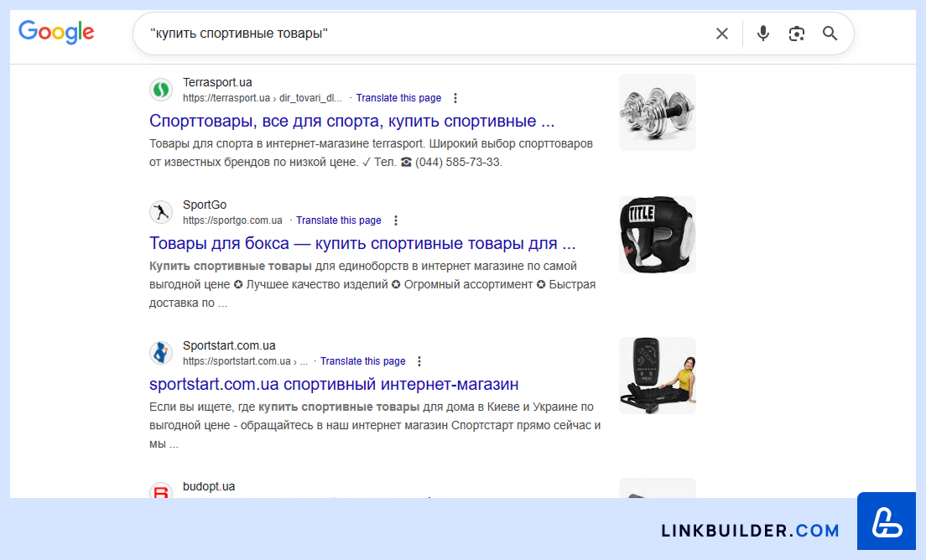Start voice search with the microphone icon

pos(763,34)
